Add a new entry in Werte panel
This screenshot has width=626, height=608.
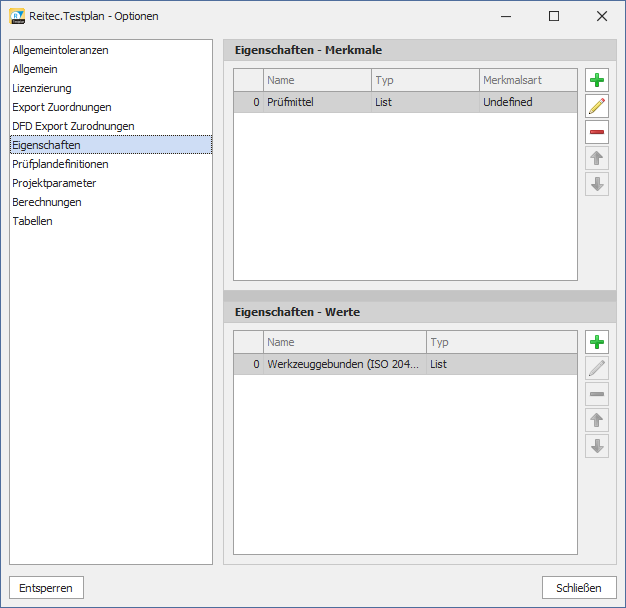597,342
